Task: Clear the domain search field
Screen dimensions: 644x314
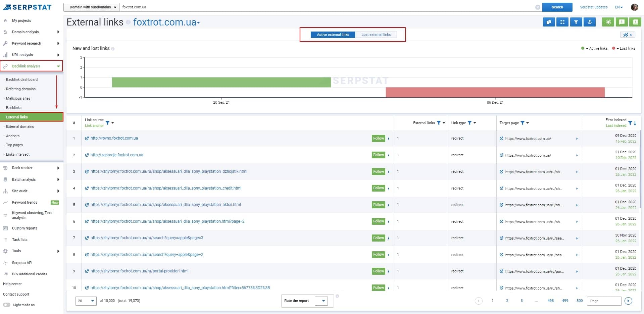Action: [x=538, y=7]
